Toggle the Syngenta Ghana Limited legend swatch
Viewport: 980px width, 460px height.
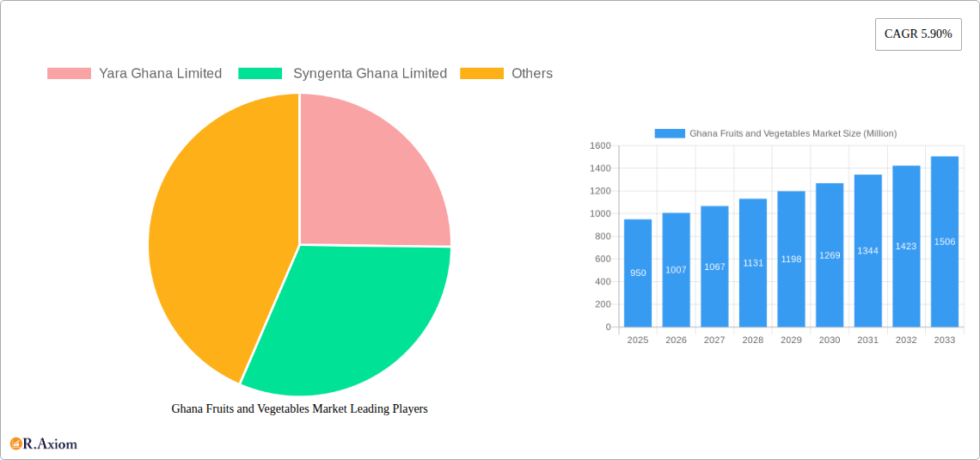pos(260,74)
